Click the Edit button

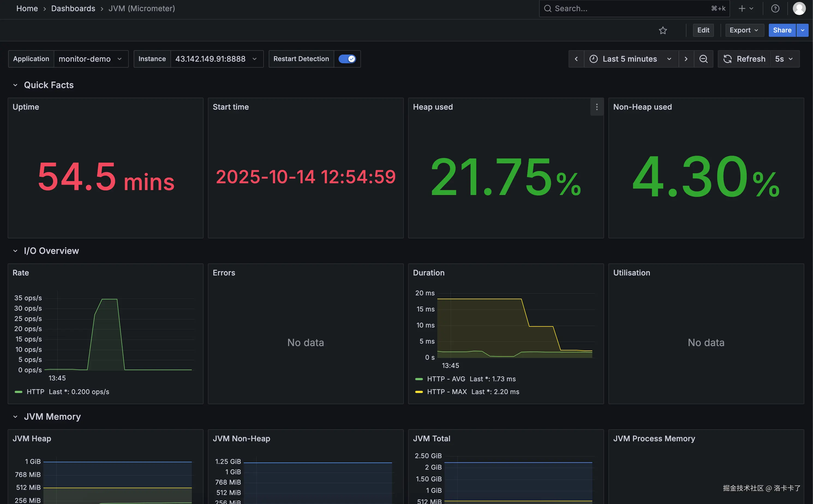(703, 30)
